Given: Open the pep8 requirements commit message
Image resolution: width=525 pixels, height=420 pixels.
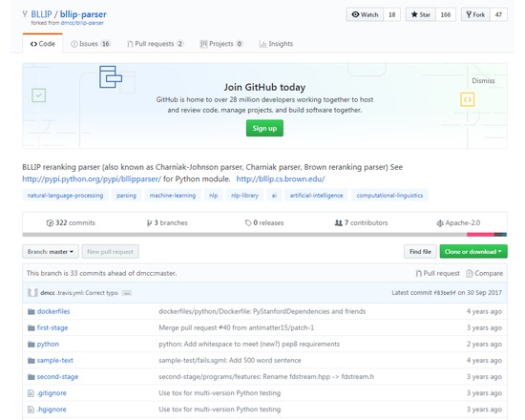Looking at the screenshot, I should click(249, 344).
